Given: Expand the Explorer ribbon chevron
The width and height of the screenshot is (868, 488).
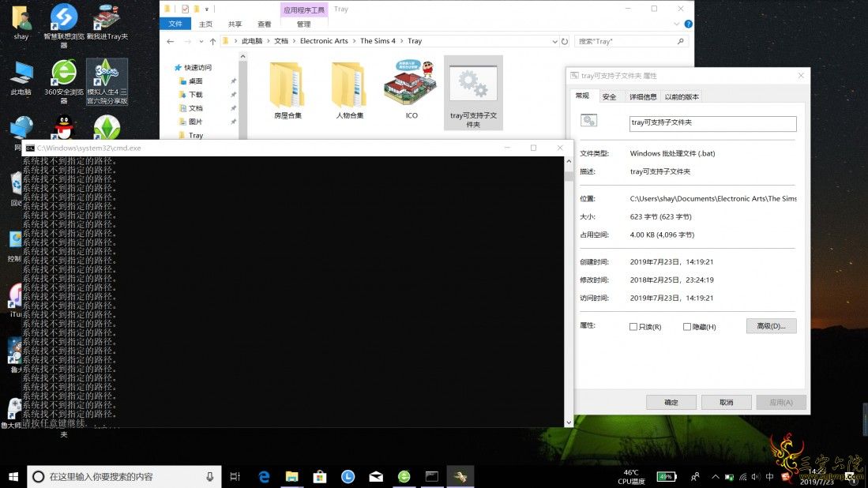Looking at the screenshot, I should pos(676,24).
